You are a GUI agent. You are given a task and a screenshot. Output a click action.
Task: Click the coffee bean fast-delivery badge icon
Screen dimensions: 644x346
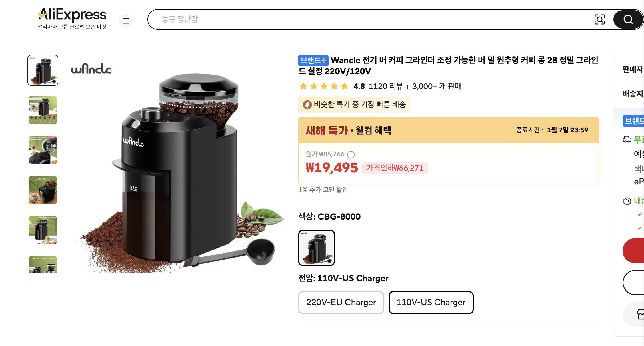tap(307, 104)
